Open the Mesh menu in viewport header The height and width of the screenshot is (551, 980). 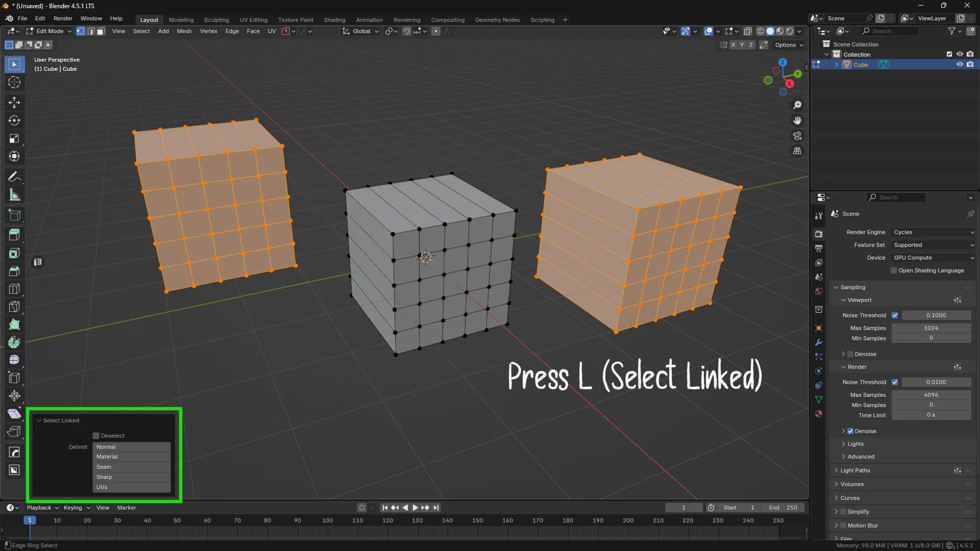(184, 31)
